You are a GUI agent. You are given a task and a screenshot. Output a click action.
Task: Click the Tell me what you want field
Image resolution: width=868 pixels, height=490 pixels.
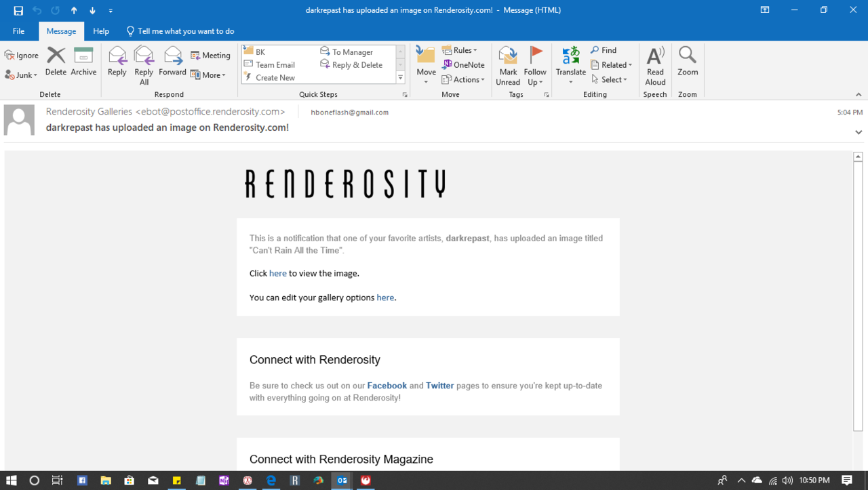(180, 31)
